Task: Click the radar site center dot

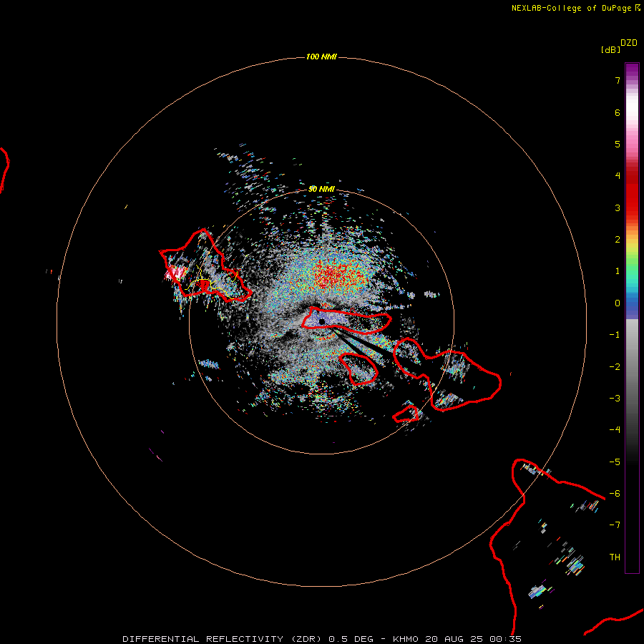Action: [x=321, y=321]
